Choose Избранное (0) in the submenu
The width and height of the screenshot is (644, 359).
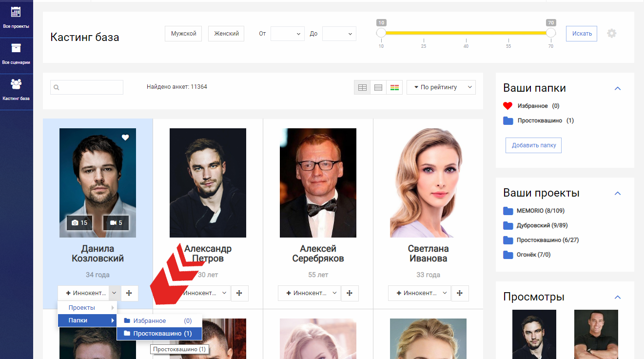pyautogui.click(x=159, y=321)
